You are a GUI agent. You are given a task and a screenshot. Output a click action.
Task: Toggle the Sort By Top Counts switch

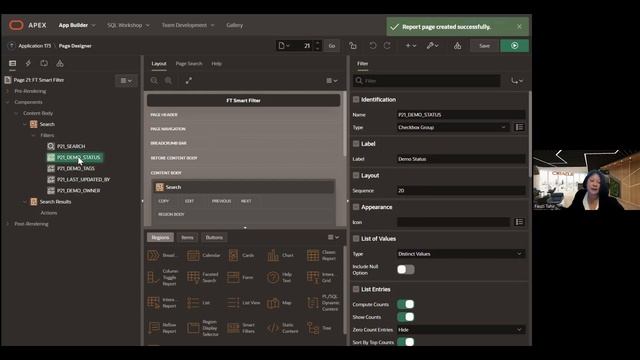coord(406,342)
